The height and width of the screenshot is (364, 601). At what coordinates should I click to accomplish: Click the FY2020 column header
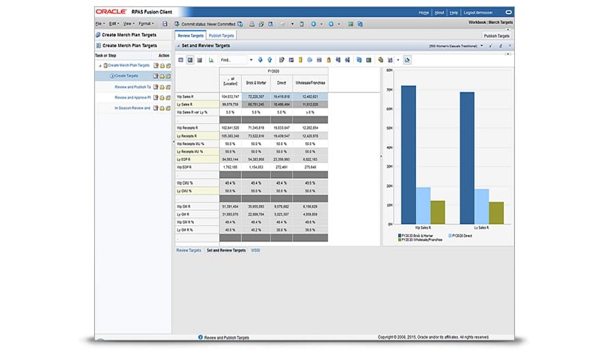274,71
